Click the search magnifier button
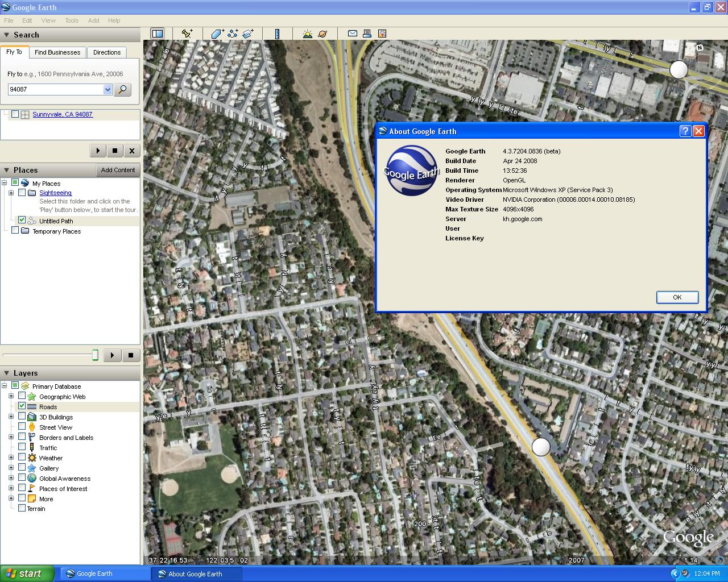Screen dimensions: 728x582 [122, 90]
